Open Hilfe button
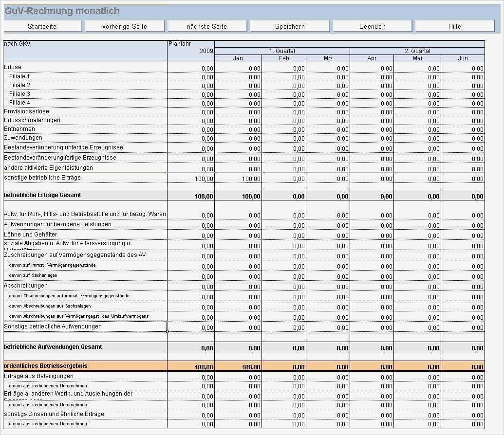The width and height of the screenshot is (504, 435). click(454, 26)
